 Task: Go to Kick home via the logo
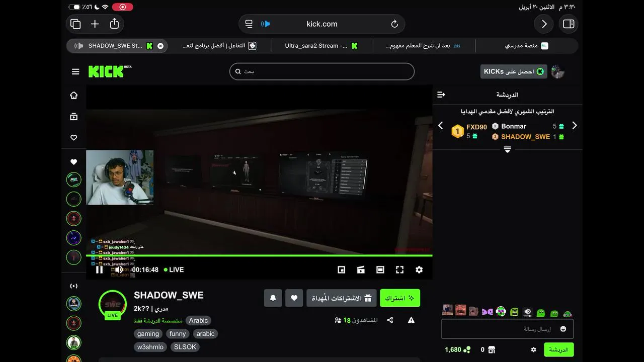coord(110,71)
